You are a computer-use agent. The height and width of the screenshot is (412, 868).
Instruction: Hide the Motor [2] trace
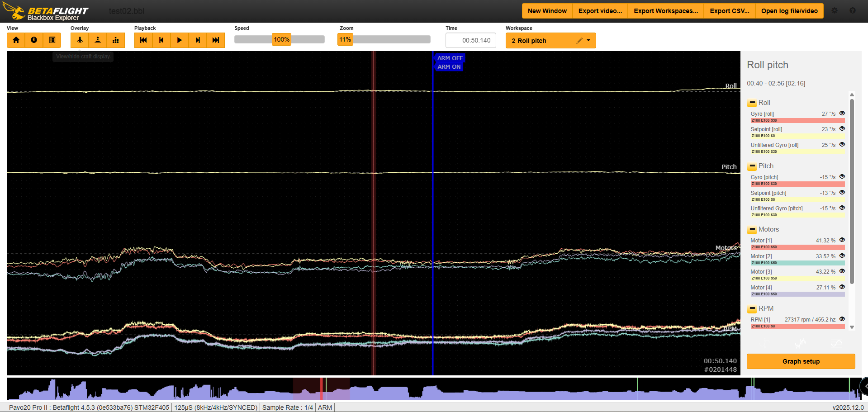point(842,256)
